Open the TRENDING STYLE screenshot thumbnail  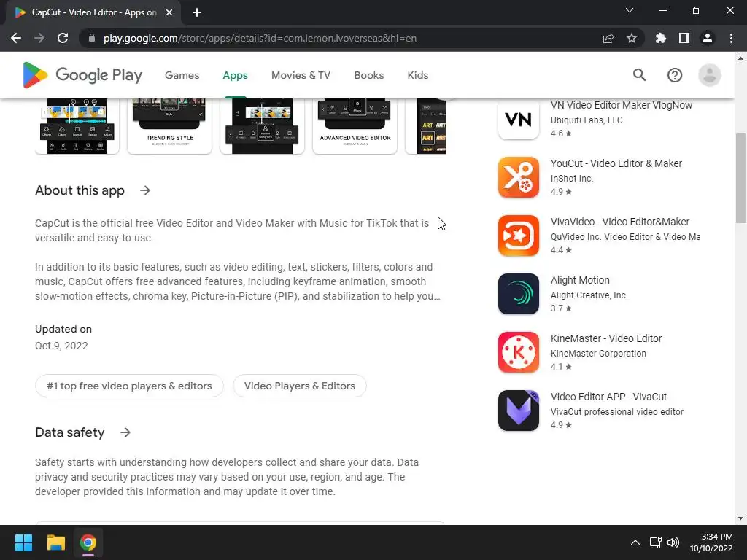coord(169,126)
